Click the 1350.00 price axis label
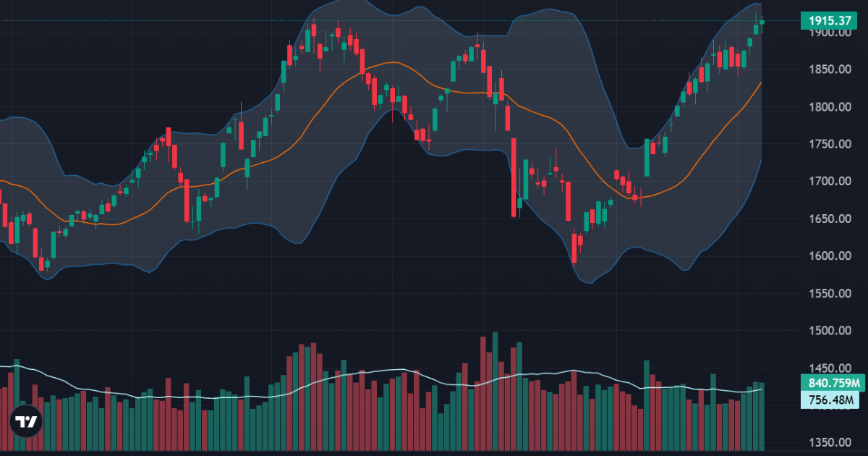The height and width of the screenshot is (456, 868). pos(830,442)
